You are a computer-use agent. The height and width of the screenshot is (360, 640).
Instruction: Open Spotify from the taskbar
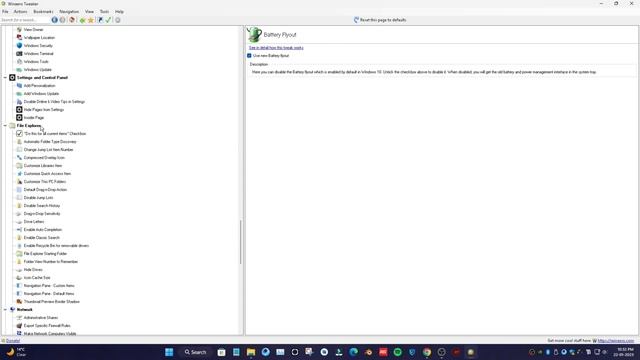pyautogui.click(x=398, y=352)
